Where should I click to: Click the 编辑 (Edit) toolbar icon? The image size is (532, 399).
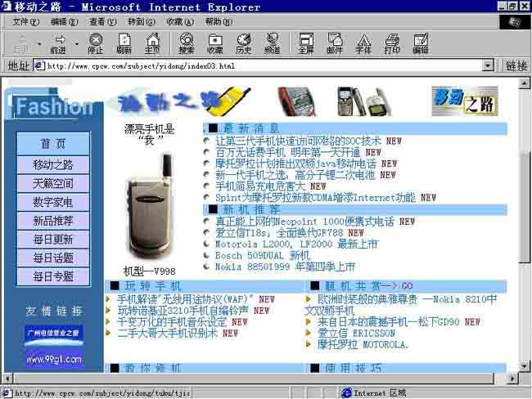[421, 43]
